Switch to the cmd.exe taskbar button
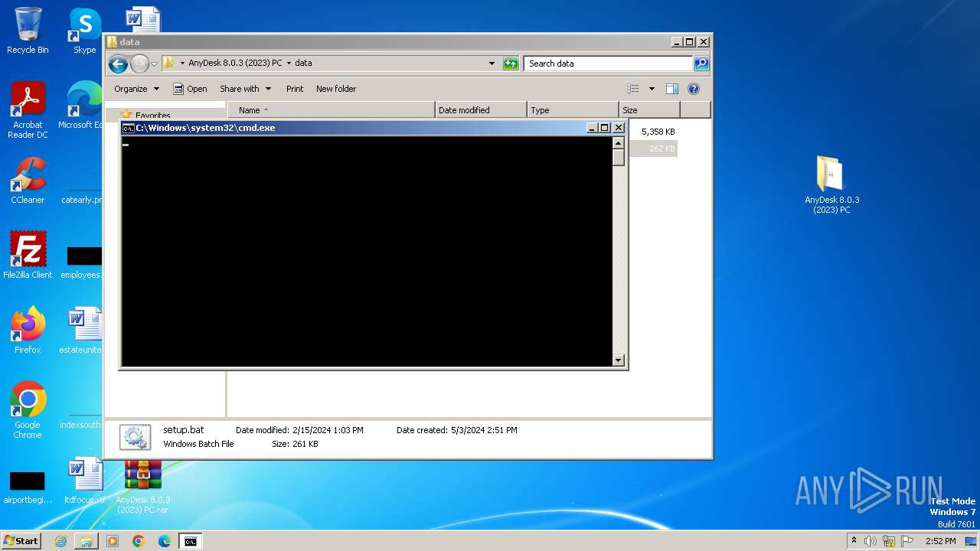Viewport: 980px width, 551px height. [190, 541]
